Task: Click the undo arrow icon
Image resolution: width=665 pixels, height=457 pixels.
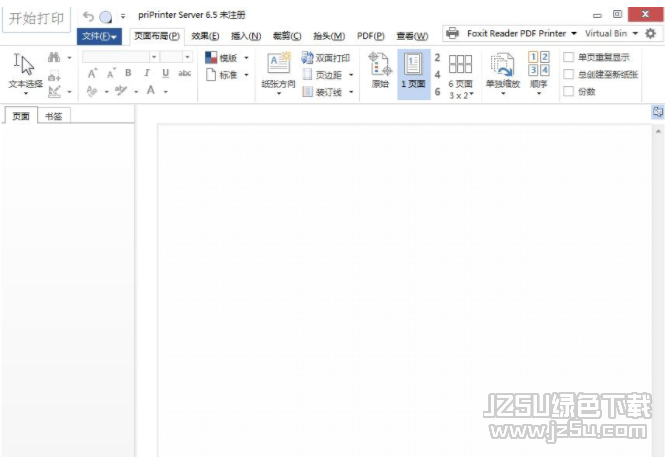Action: click(x=88, y=17)
